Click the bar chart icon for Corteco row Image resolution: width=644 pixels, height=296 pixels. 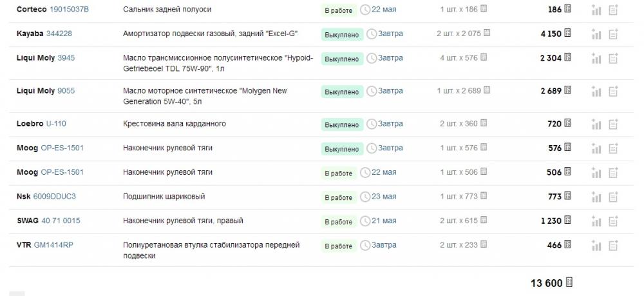(x=596, y=10)
